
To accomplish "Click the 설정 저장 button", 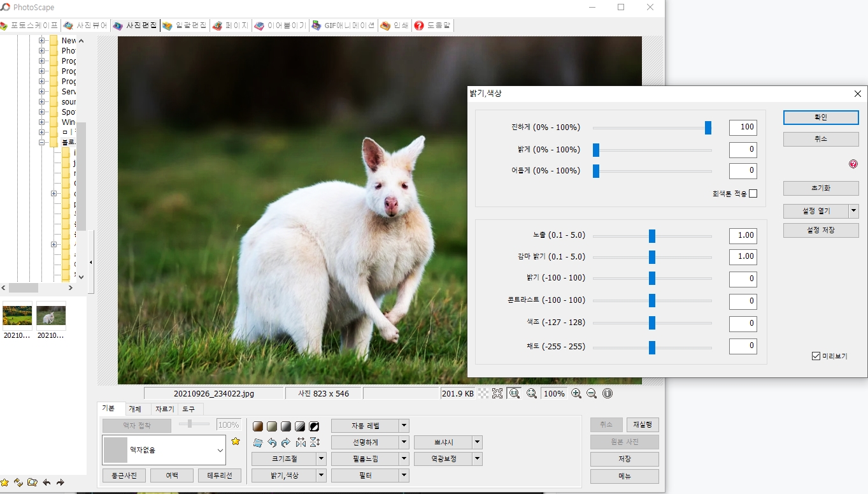I will [821, 230].
